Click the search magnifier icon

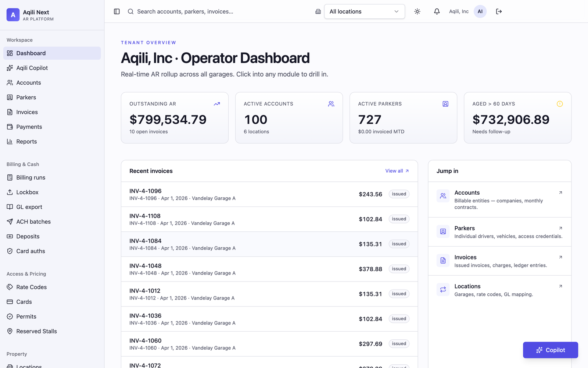coord(130,11)
